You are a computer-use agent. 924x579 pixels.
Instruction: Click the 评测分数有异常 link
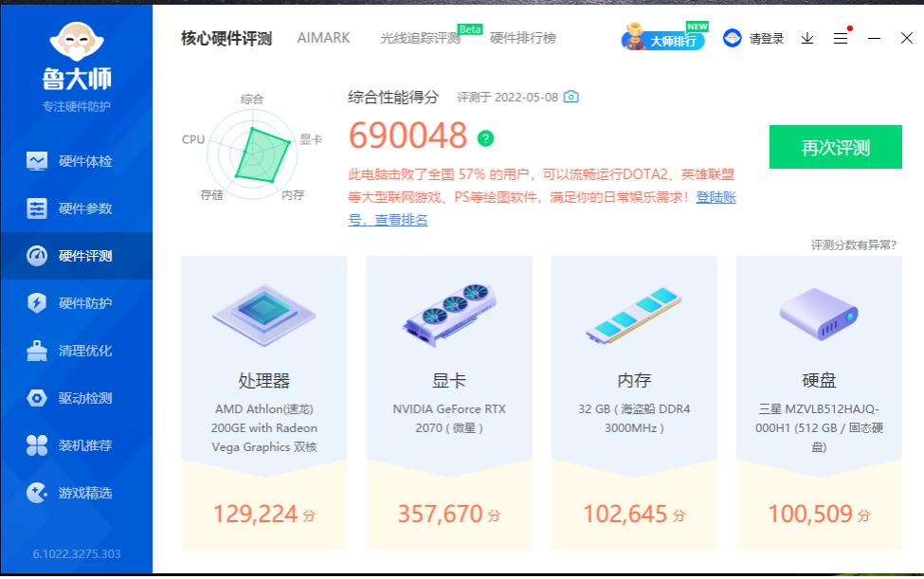pos(854,244)
